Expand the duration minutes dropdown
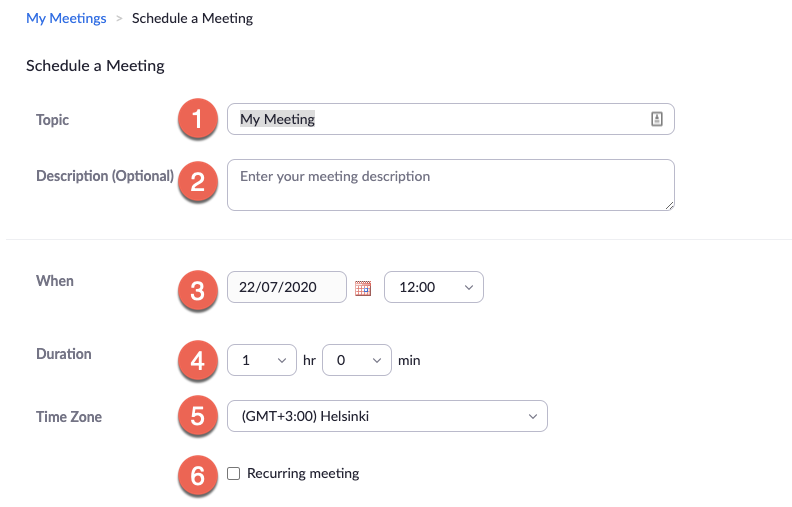This screenshot has width=792, height=507. coord(357,360)
